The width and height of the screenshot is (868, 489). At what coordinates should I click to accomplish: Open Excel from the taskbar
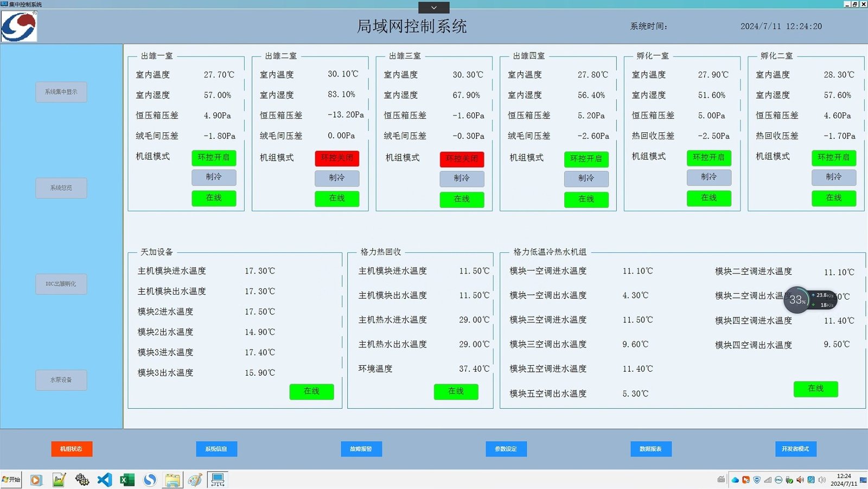[127, 480]
